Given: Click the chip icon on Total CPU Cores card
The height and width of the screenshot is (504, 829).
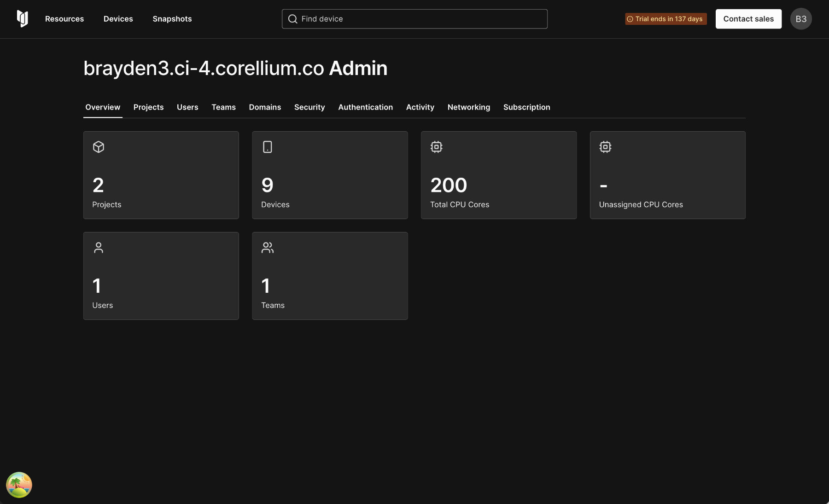Looking at the screenshot, I should [x=437, y=147].
